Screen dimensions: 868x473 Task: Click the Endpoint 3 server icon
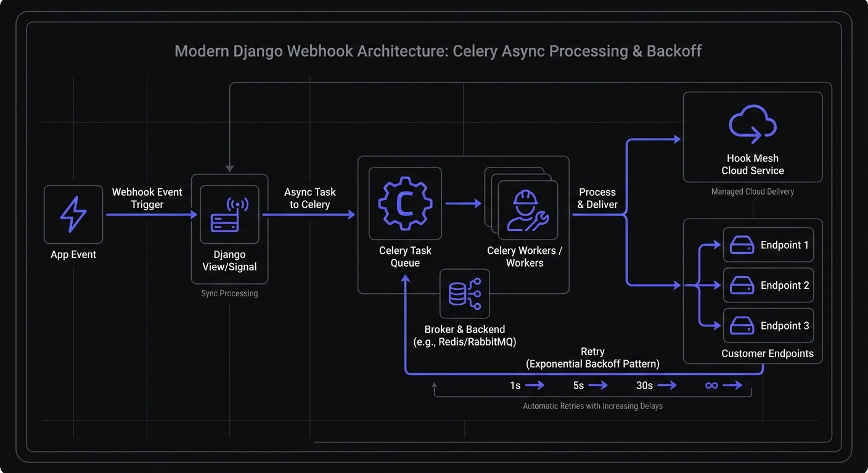[x=742, y=326]
